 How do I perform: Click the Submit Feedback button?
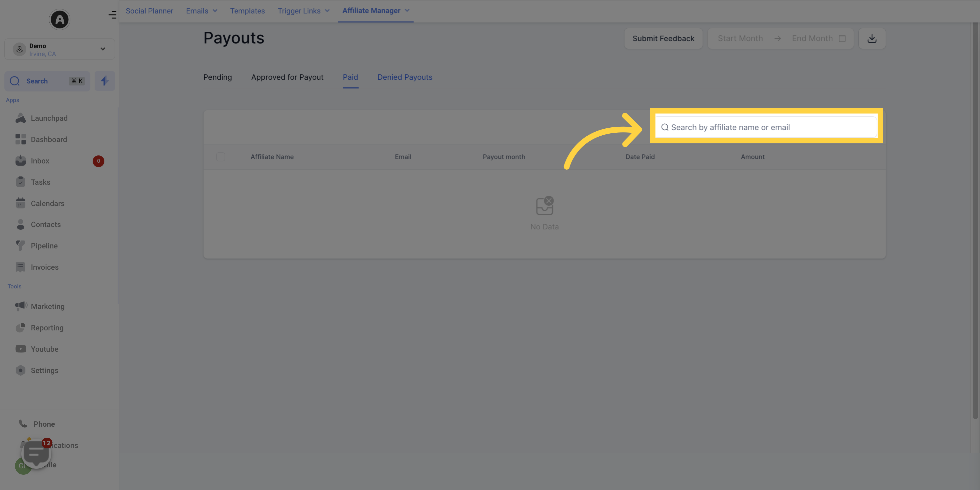(x=663, y=38)
